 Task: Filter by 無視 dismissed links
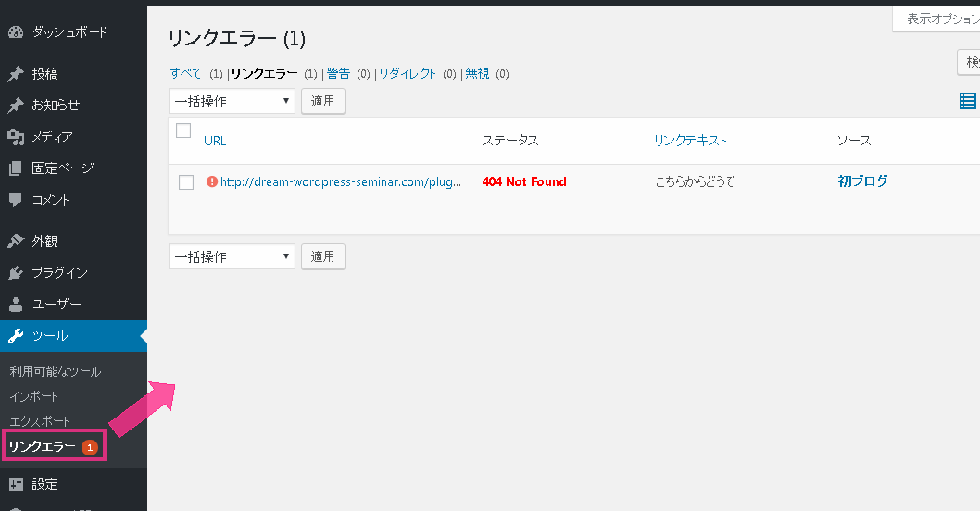(478, 74)
